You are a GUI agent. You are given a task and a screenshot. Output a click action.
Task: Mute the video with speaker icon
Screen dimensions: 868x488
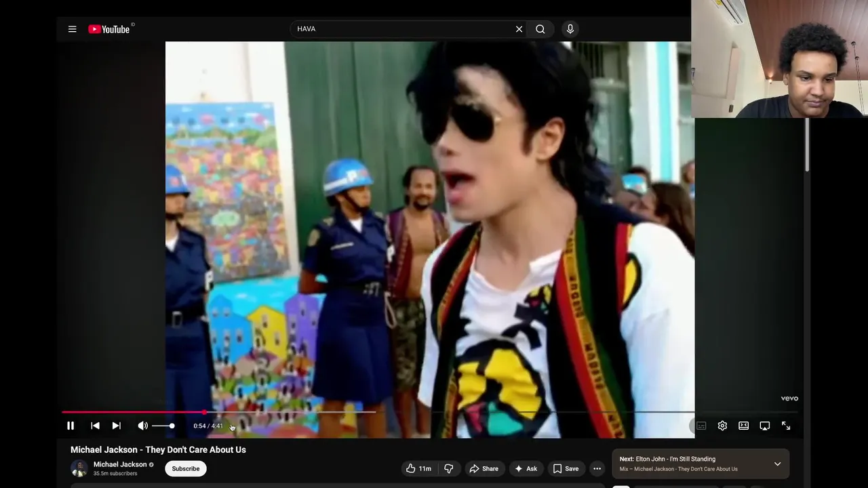click(142, 426)
